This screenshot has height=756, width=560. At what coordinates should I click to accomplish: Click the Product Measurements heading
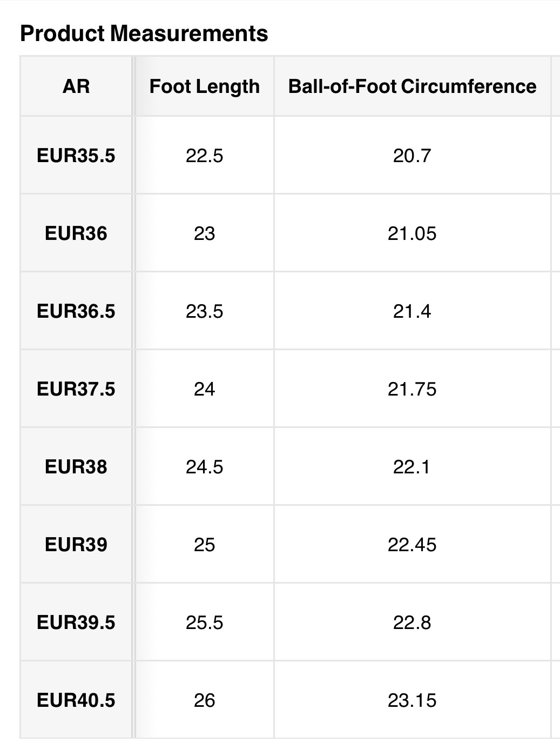tap(144, 34)
